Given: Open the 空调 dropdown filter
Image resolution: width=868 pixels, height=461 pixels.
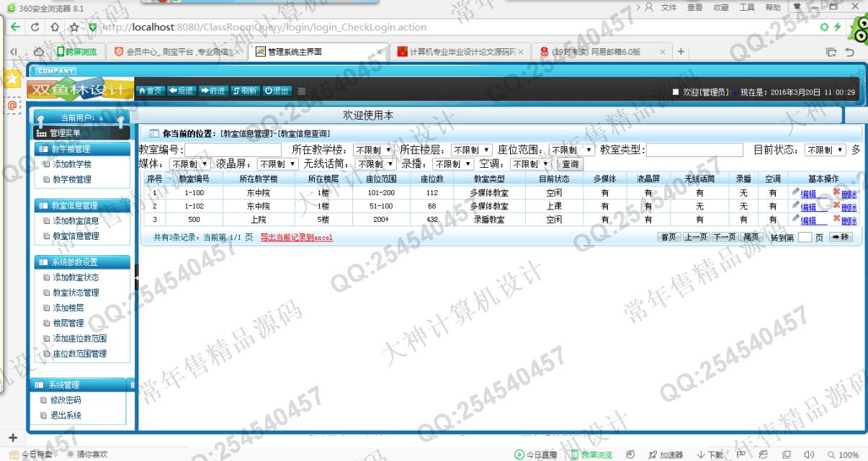Looking at the screenshot, I should coord(531,164).
